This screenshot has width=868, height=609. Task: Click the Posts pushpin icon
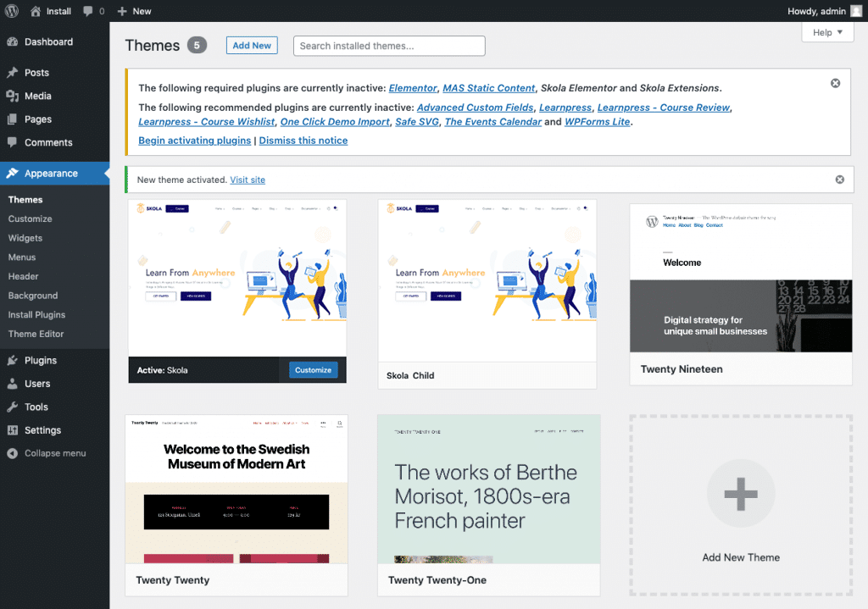(12, 73)
